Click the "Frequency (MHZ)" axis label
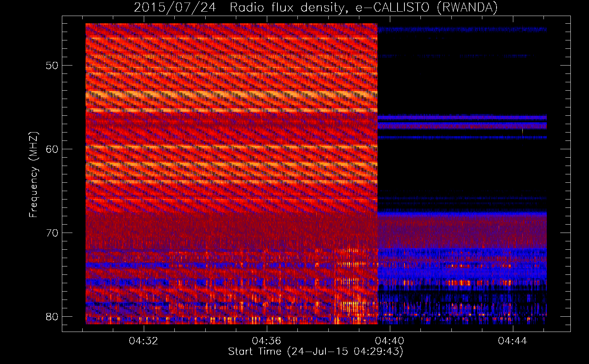 [x=33, y=174]
